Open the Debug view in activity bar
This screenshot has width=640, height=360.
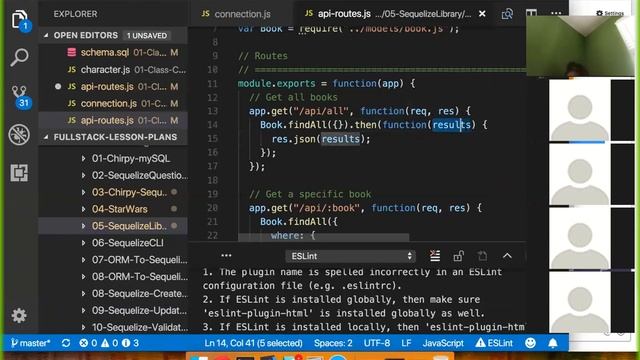tap(19, 134)
